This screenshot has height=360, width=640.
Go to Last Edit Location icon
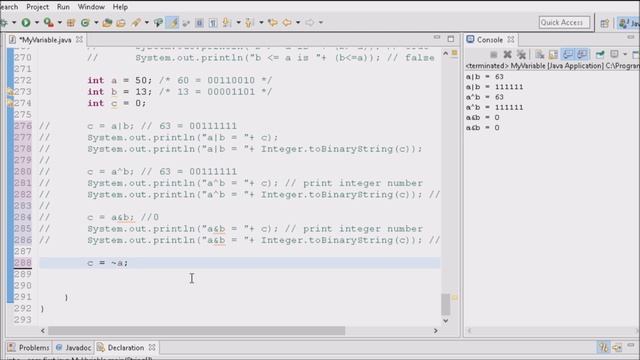tap(272, 23)
